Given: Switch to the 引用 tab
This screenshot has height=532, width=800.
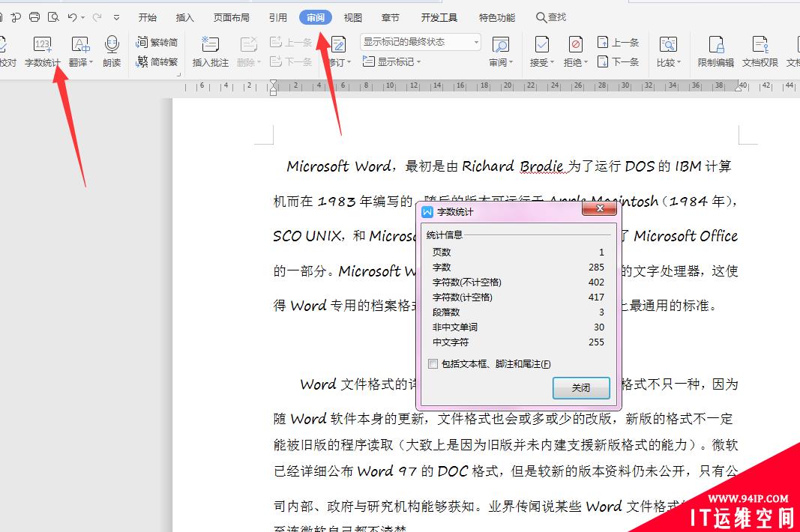Looking at the screenshot, I should pyautogui.click(x=277, y=18).
